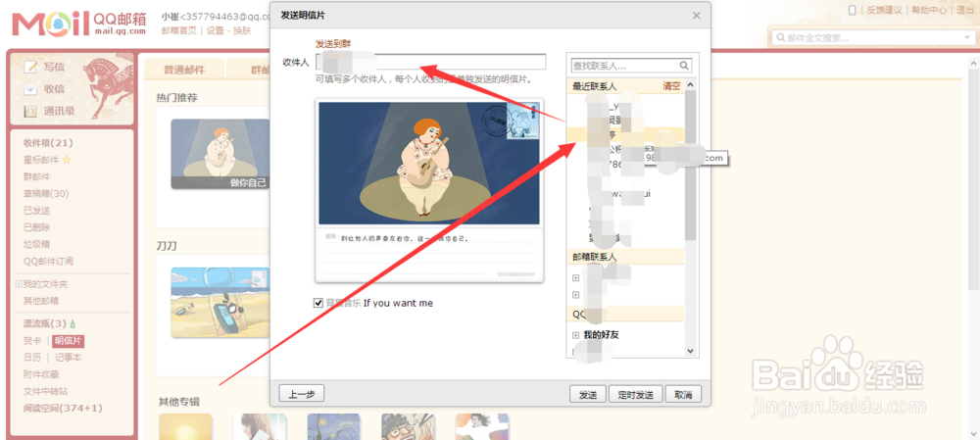Open 垃圾箱 folder
This screenshot has width=980, height=440.
(37, 244)
